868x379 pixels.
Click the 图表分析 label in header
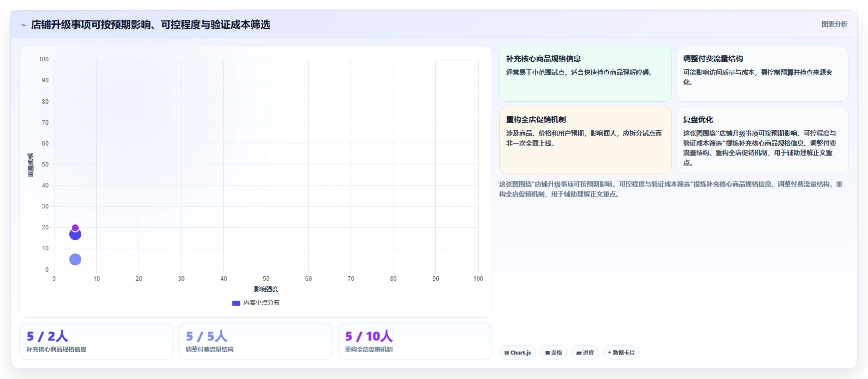(834, 24)
